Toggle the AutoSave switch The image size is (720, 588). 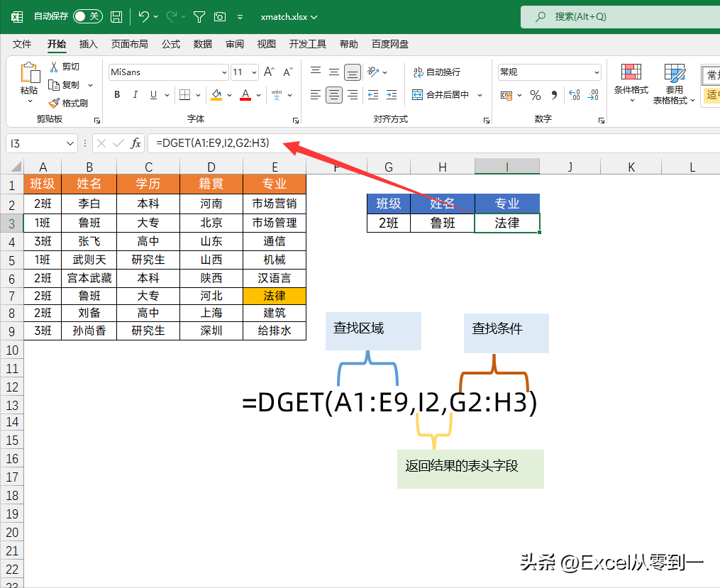pyautogui.click(x=87, y=16)
